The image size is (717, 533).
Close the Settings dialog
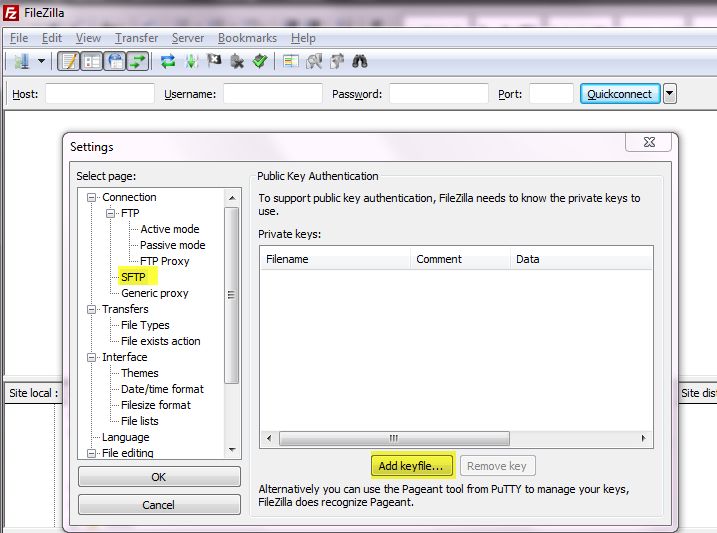point(648,142)
